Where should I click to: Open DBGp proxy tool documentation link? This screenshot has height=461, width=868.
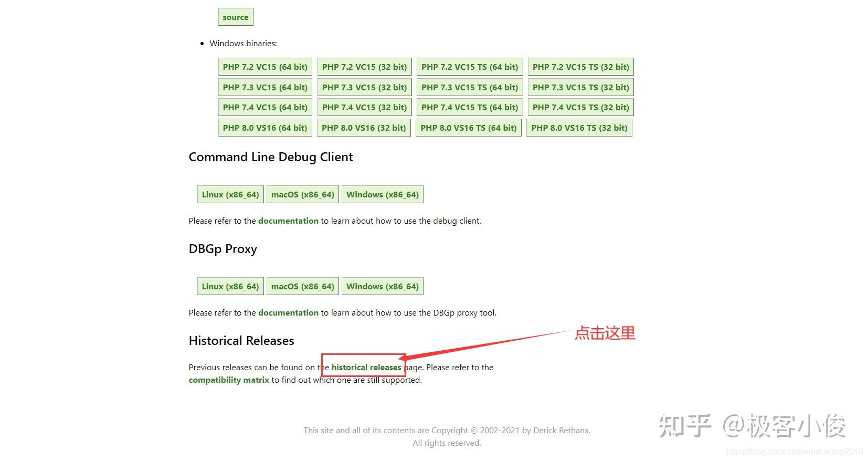[288, 313]
